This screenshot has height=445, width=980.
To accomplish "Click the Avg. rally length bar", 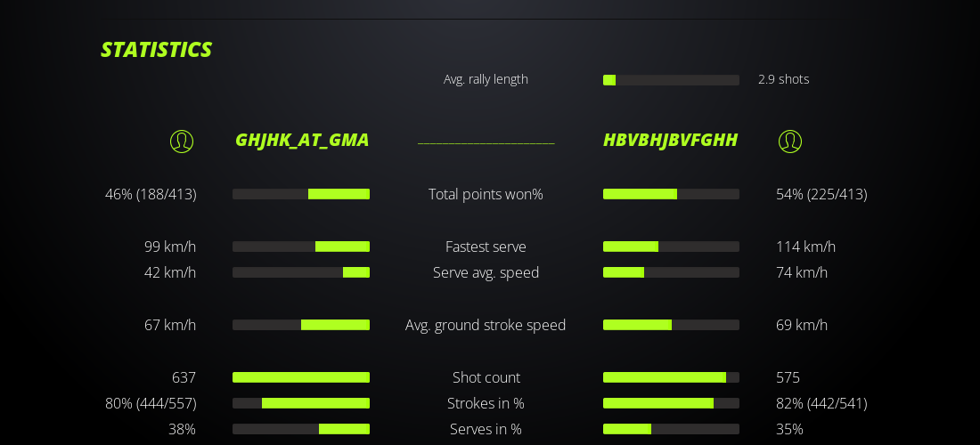I will click(671, 80).
